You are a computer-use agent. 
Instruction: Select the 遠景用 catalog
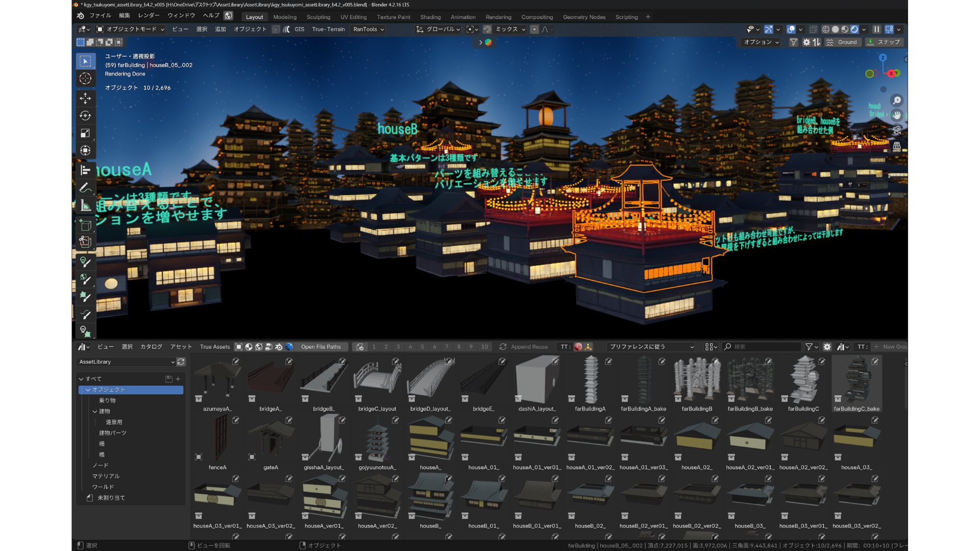tap(114, 422)
